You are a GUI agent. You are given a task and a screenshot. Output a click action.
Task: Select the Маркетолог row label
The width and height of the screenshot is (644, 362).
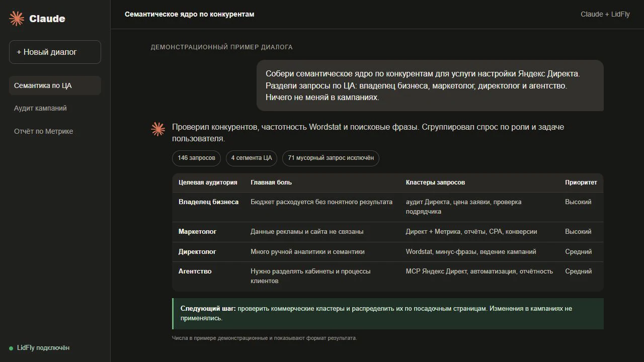pos(197,232)
